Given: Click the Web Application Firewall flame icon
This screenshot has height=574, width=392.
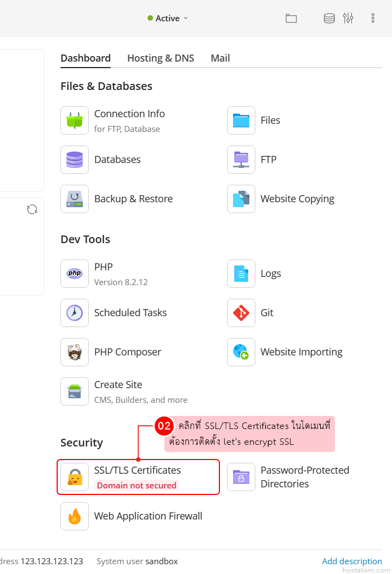Looking at the screenshot, I should pyautogui.click(x=75, y=516).
